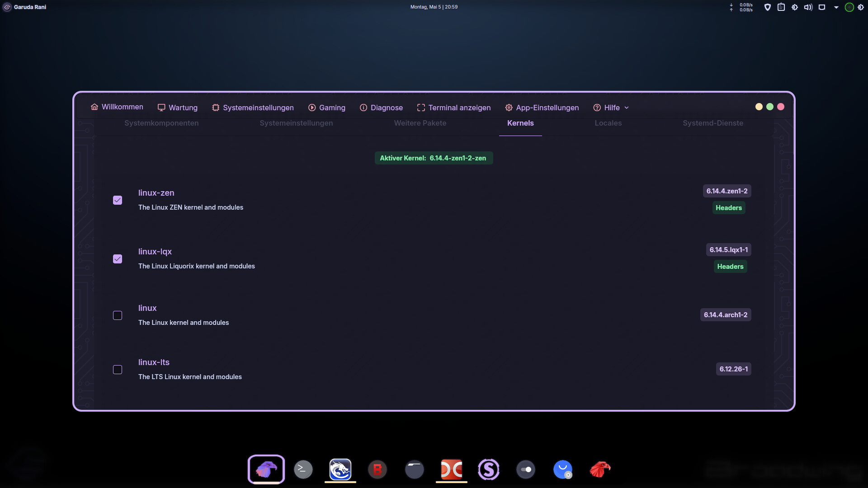868x488 pixels.
Task: Uncheck the linux-lqx kernel checkbox
Action: 118,259
